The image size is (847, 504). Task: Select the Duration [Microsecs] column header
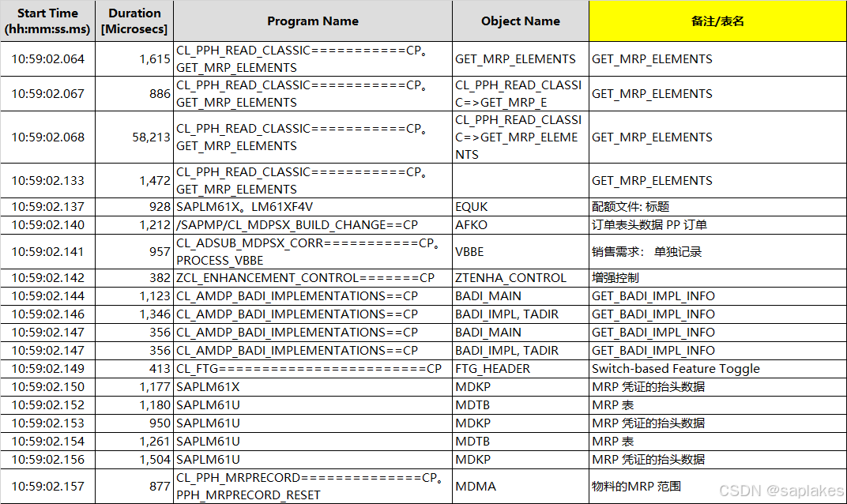click(134, 21)
